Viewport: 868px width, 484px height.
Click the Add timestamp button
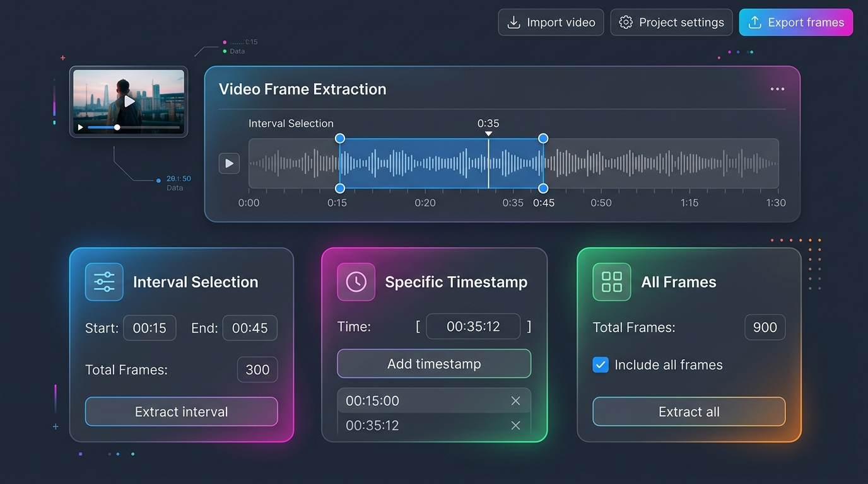click(x=434, y=364)
